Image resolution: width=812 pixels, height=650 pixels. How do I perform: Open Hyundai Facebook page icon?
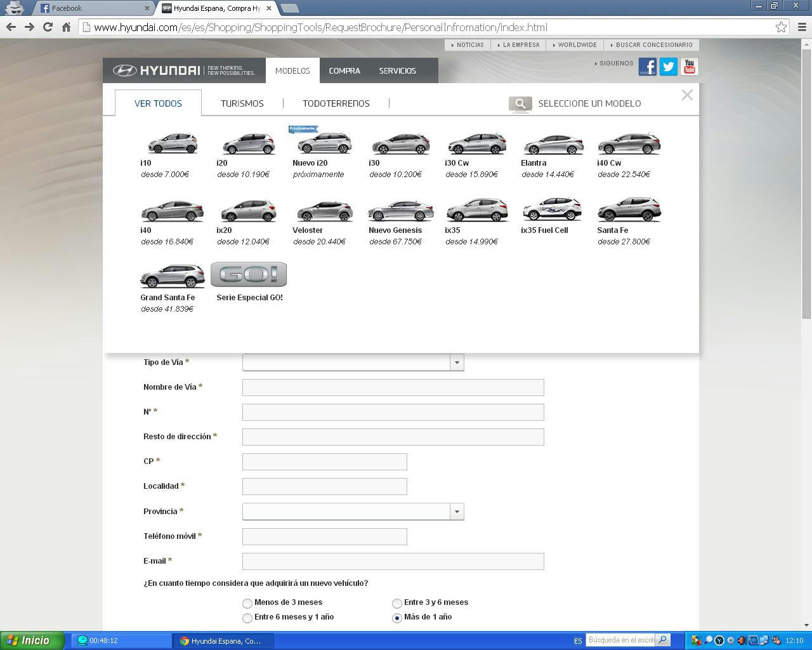pyautogui.click(x=648, y=67)
